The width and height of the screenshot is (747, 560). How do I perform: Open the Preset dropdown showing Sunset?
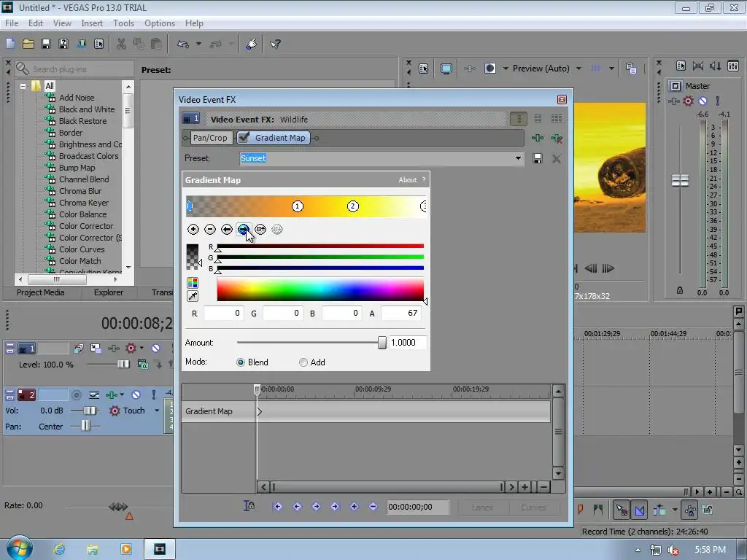[x=518, y=158]
